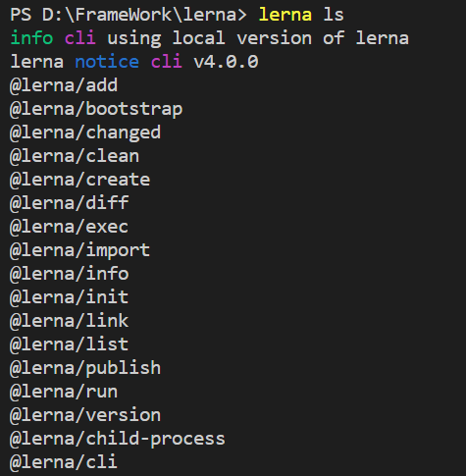Click the @lerna/publish output line
This screenshot has width=466, height=476.
pos(85,368)
